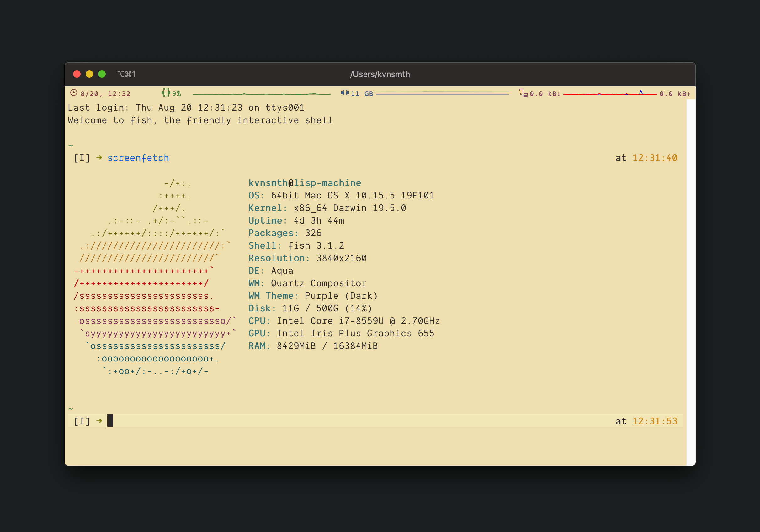
Task: Click the green zoom window button
Action: pyautogui.click(x=102, y=74)
